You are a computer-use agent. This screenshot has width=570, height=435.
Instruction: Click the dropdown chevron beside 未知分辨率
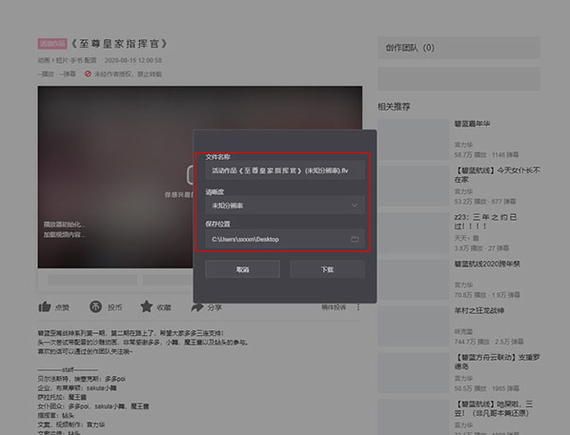[354, 206]
